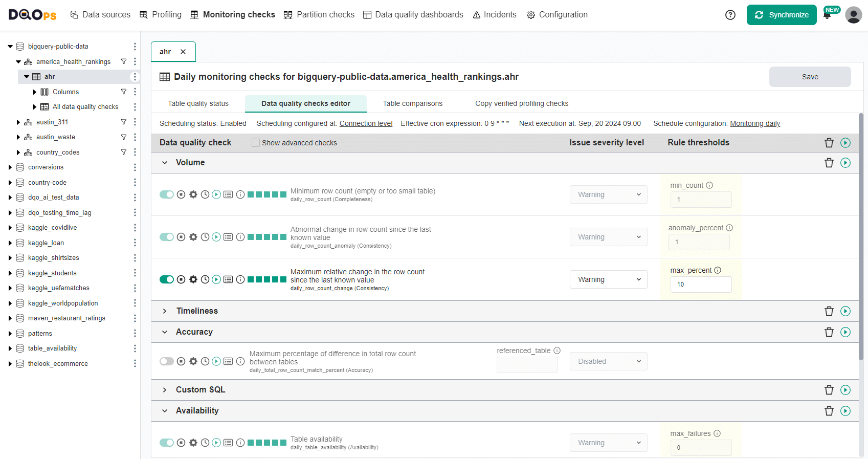This screenshot has width=868, height=459.
Task: Open three-dot menu for kaggle_loan connection
Action: tap(135, 243)
